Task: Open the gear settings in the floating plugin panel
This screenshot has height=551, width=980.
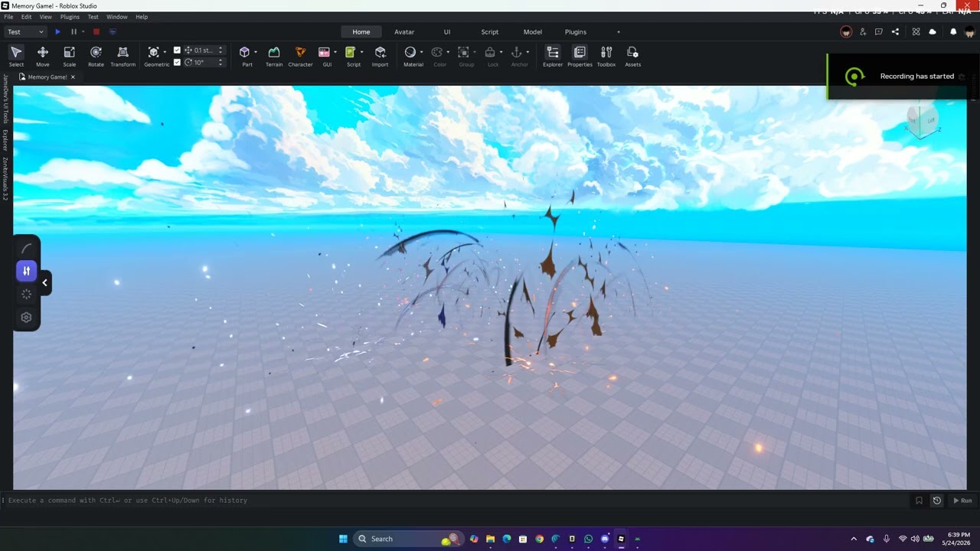Action: 26,317
